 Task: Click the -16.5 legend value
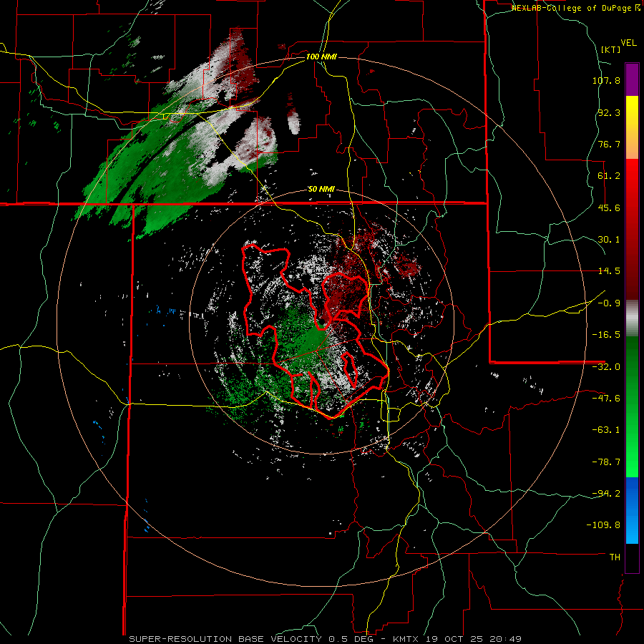606,335
